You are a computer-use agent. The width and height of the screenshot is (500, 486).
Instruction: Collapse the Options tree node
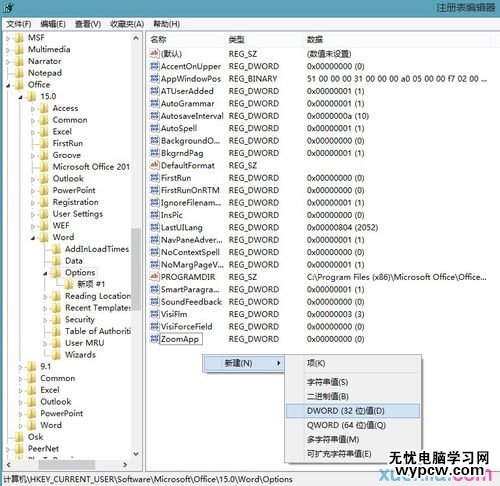pyautogui.click(x=45, y=273)
